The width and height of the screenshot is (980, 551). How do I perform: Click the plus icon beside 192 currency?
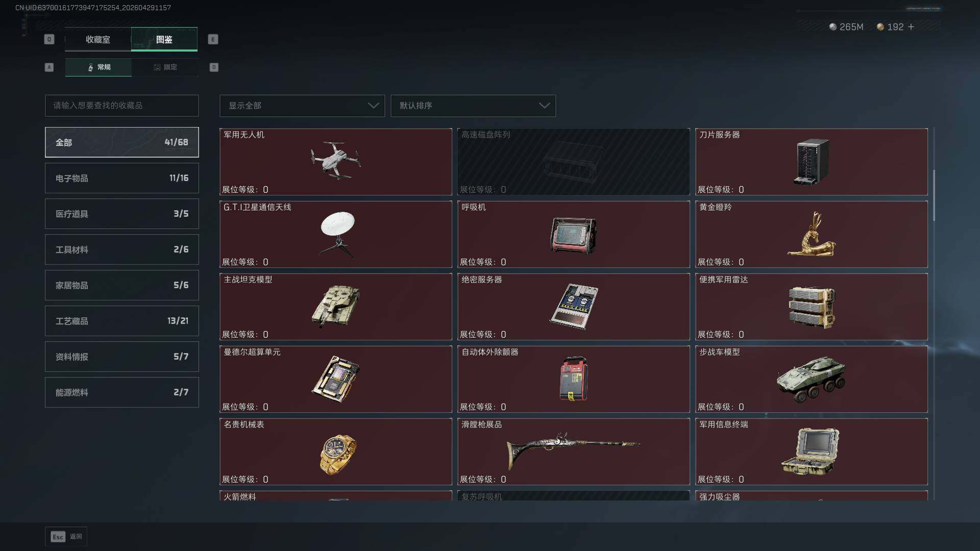911,27
